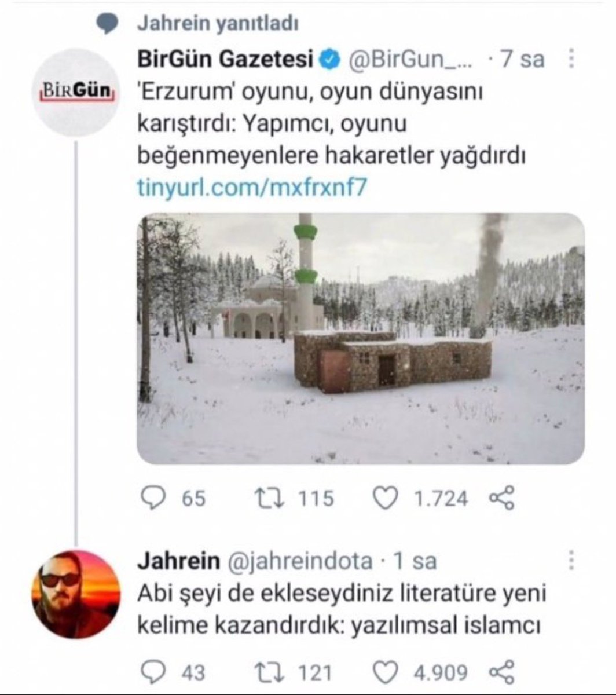View Jahrein's sunset avatar picture

point(76,594)
